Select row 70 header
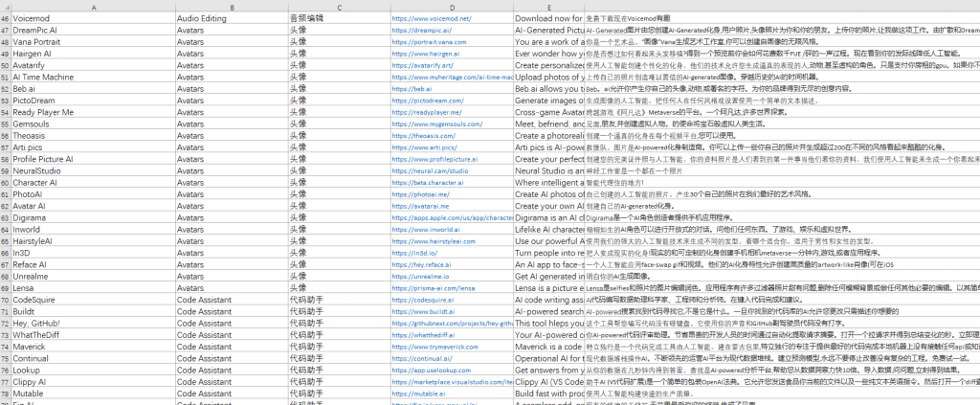The height and width of the screenshot is (405, 980). pos(5,300)
